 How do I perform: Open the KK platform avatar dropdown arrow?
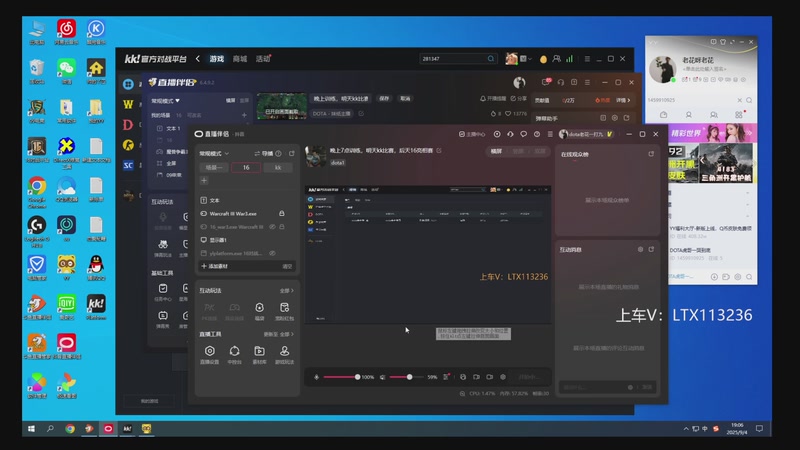[530, 59]
